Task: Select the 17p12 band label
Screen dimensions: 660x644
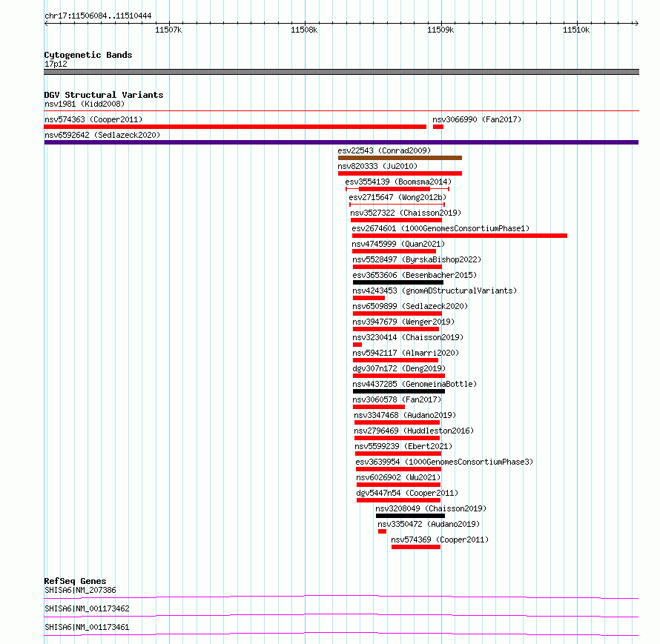Action: (x=56, y=64)
